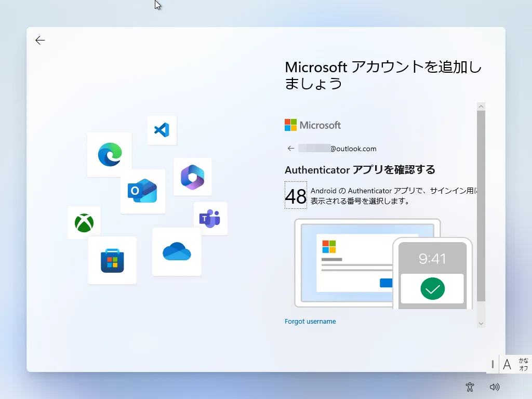The width and height of the screenshot is (532, 399).
Task: Open the accessibility options icon
Action: [x=470, y=387]
